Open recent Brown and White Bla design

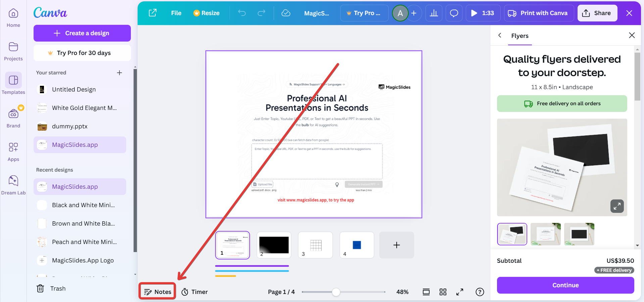[x=80, y=224]
